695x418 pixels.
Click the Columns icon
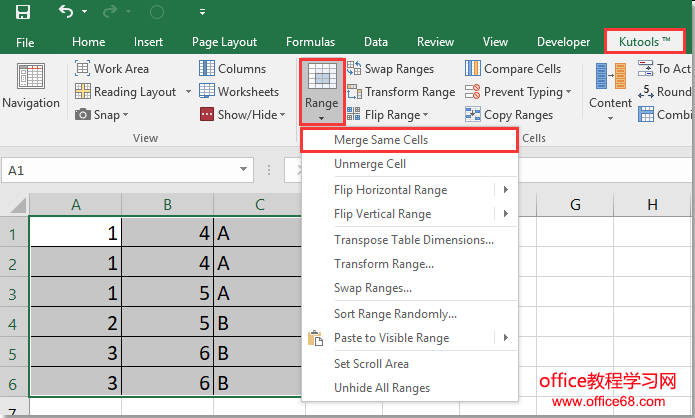coord(206,69)
